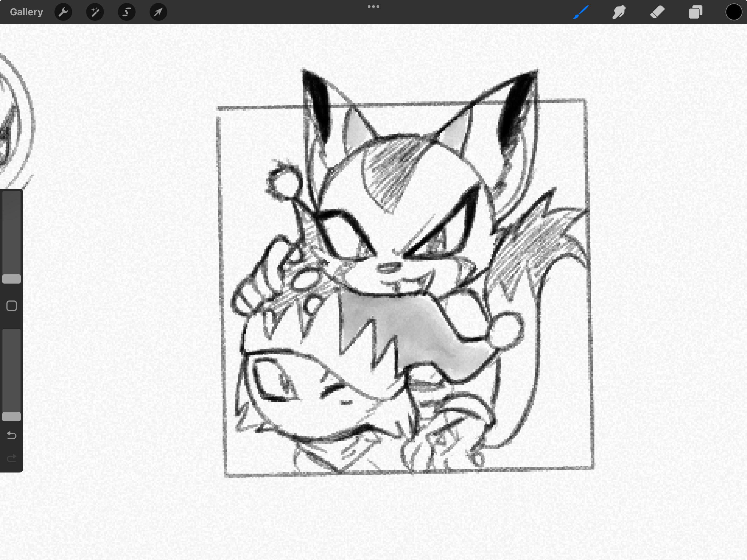This screenshot has width=747, height=560.
Task: Toggle the square Modify button in sidebar
Action: pos(11,306)
